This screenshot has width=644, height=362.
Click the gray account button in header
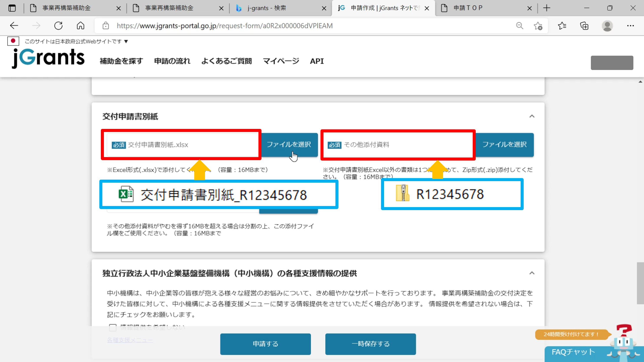pyautogui.click(x=612, y=63)
